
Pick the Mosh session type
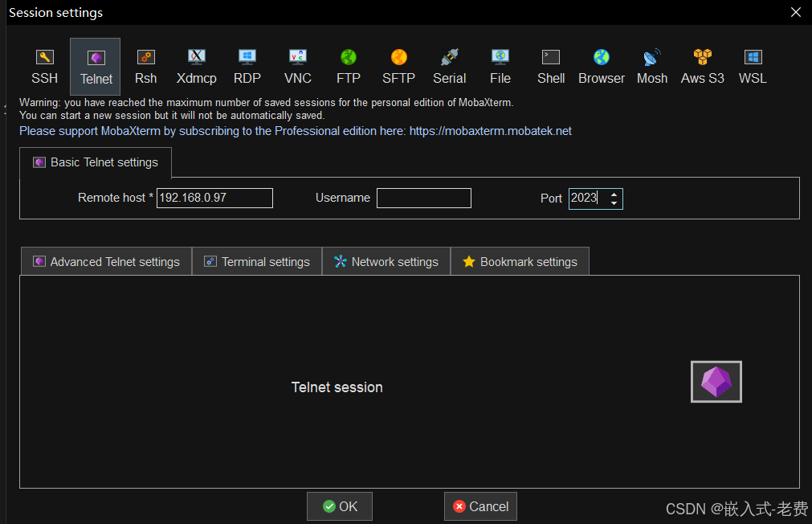(x=652, y=67)
